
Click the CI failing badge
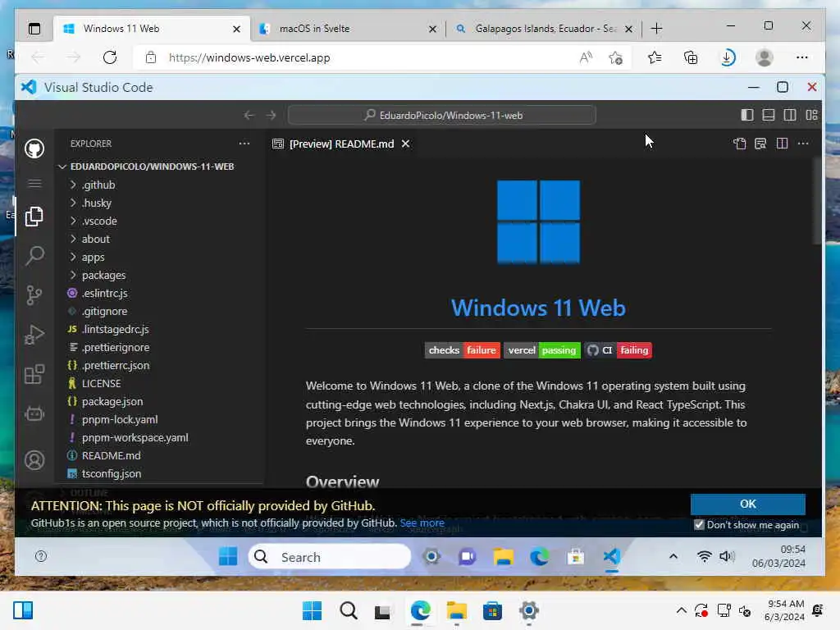click(618, 350)
